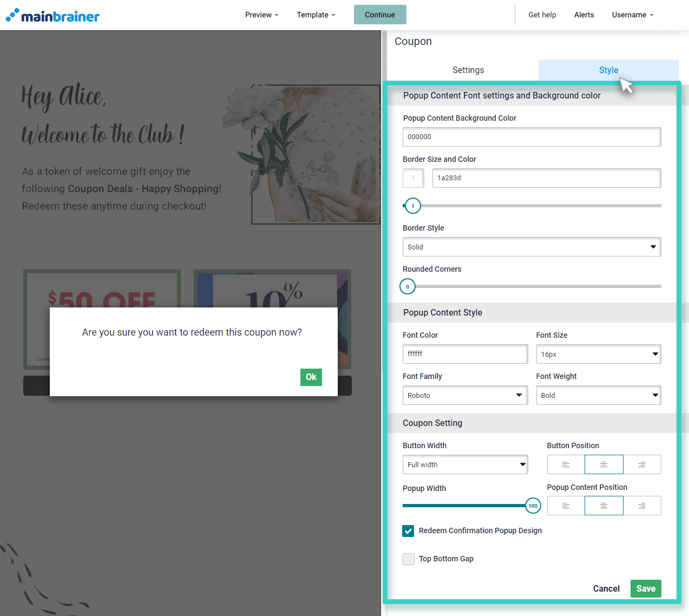This screenshot has height=616, width=689.
Task: Open the Font Family dropdown
Action: click(x=465, y=396)
